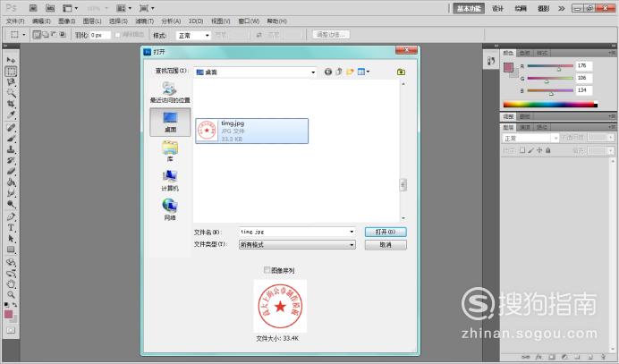Toggle the anti-alias checkbox in options bar
619x364 pixels.
(x=117, y=35)
